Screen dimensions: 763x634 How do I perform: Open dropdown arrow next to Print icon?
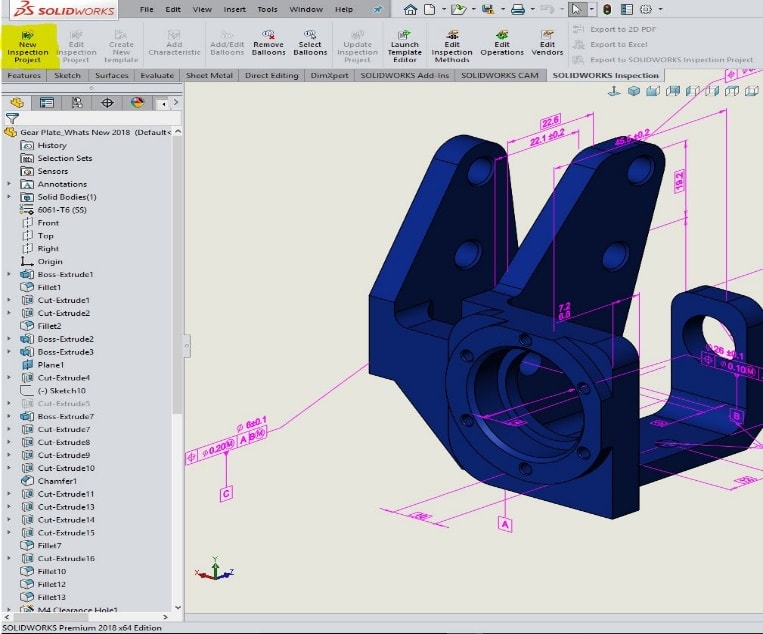[532, 9]
